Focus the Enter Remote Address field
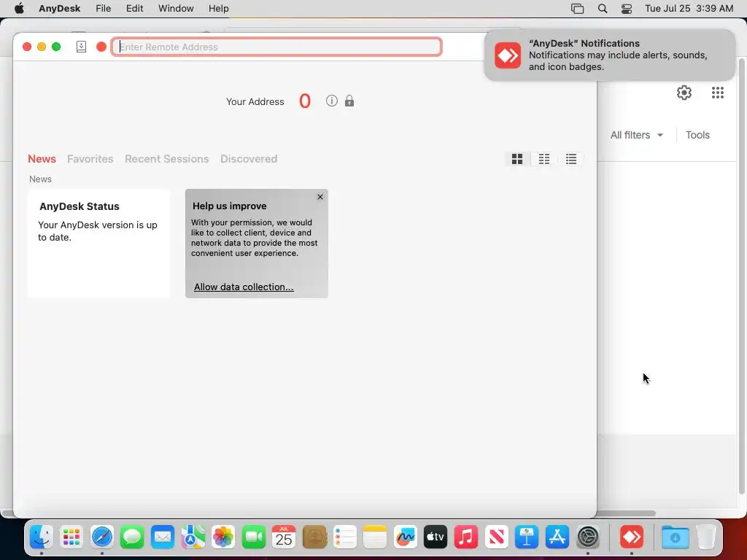The image size is (747, 560). tap(276, 47)
